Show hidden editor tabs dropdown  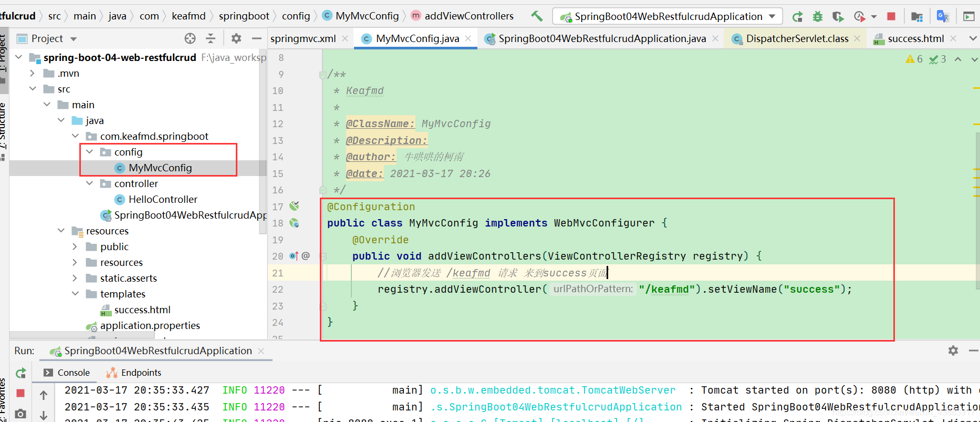point(973,38)
